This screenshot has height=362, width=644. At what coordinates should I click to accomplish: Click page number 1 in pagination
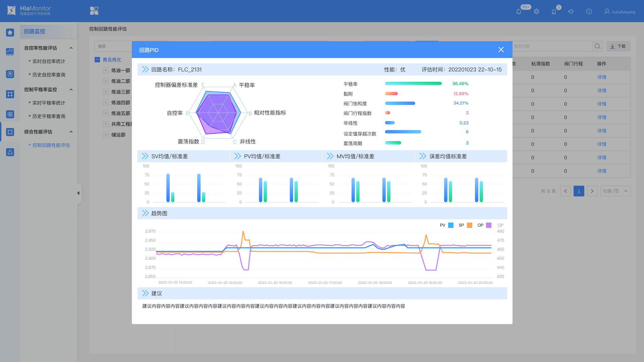coord(579,191)
